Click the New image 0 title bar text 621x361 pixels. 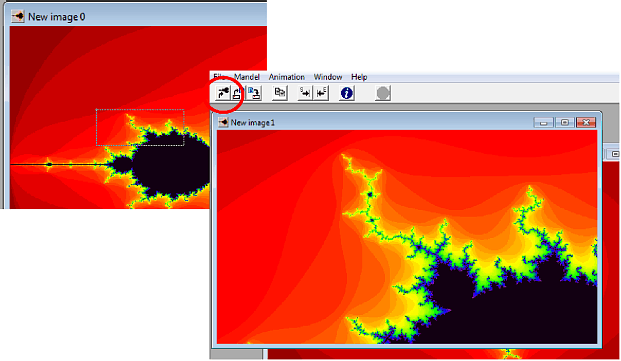coord(57,17)
